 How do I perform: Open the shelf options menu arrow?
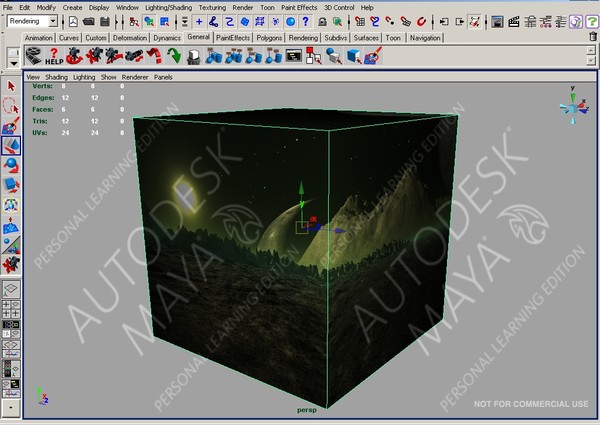pyautogui.click(x=14, y=63)
